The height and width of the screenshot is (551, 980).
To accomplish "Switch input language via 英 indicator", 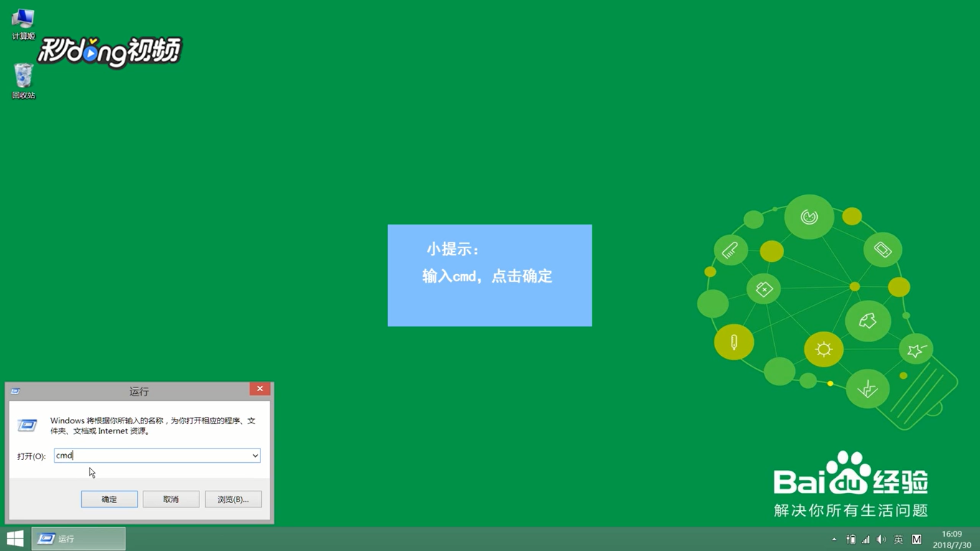I will tap(898, 540).
